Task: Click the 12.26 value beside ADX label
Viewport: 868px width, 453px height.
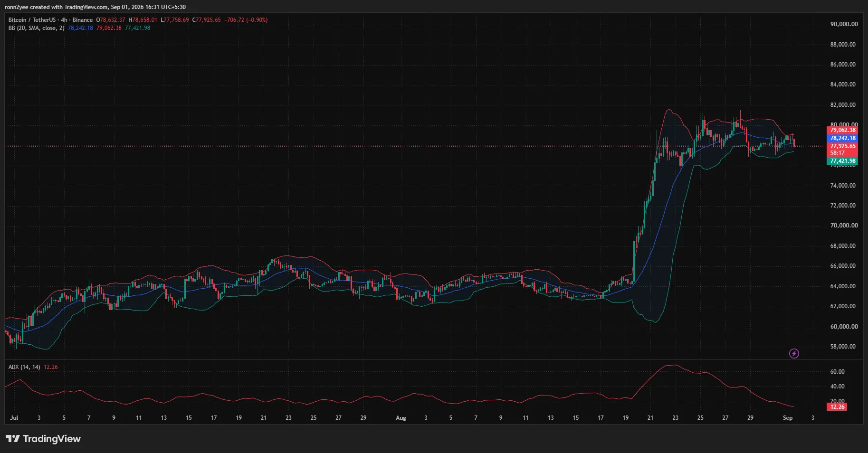Action: tap(51, 367)
